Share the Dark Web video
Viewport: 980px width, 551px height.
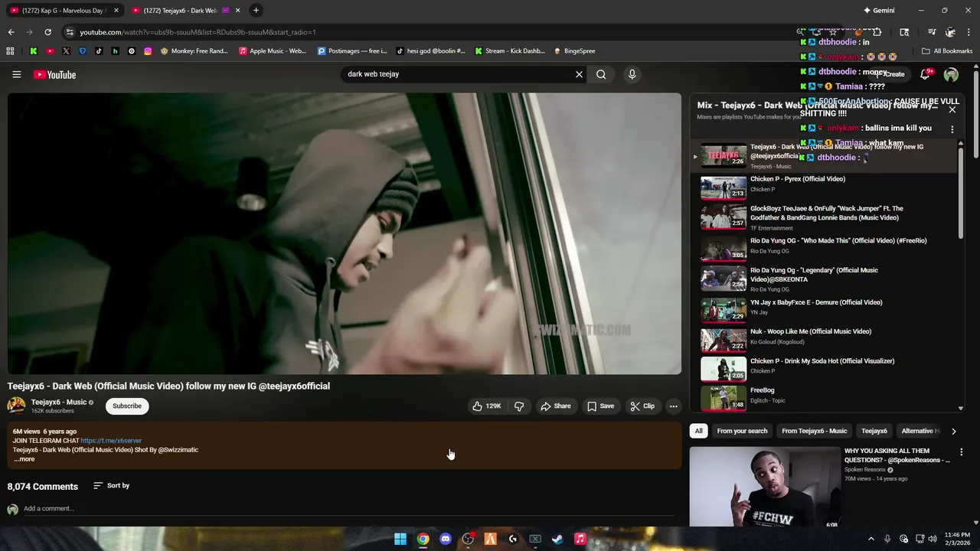556,406
